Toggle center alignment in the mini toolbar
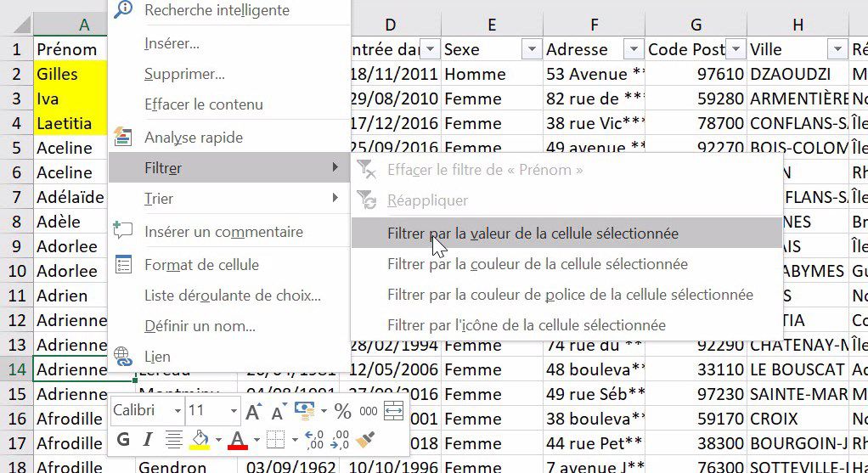Viewport: 868px width, 473px height. (174, 440)
